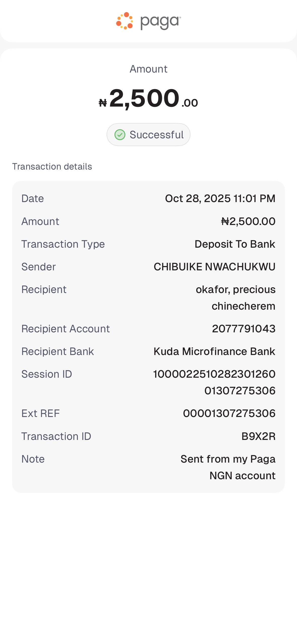297x644 pixels.
Task: Tap the Deposit To Bank value
Action: (x=235, y=244)
